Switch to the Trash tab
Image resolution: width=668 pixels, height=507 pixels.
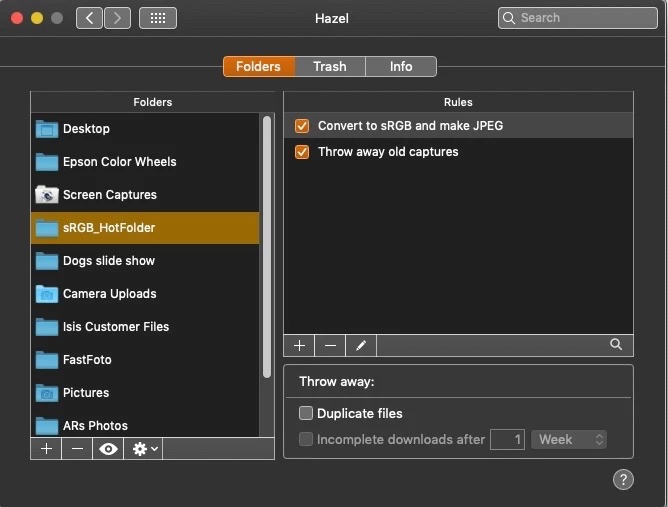click(330, 66)
